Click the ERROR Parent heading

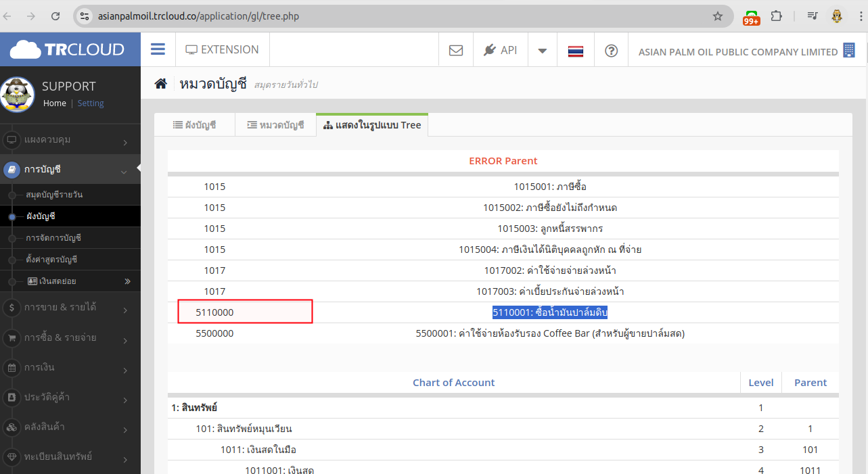(x=503, y=161)
